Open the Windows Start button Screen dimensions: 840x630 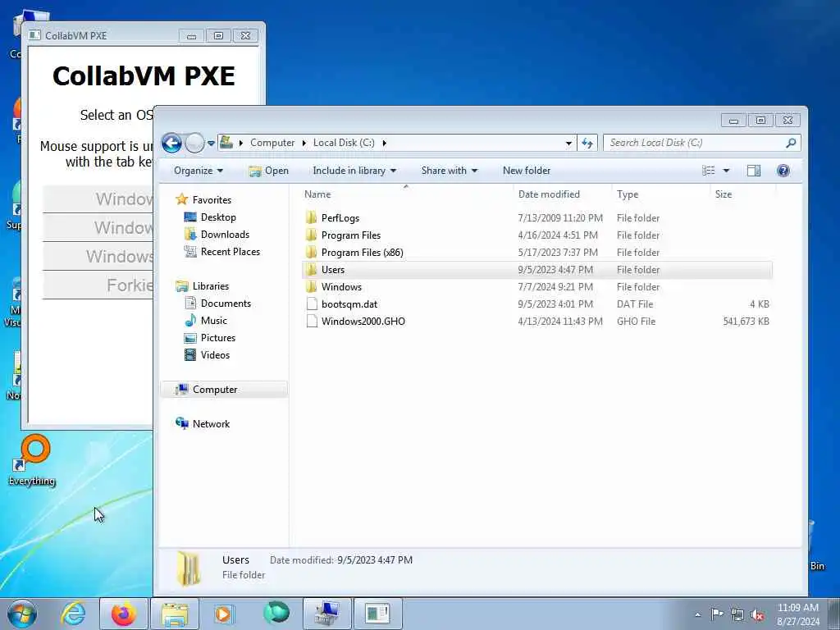22,614
